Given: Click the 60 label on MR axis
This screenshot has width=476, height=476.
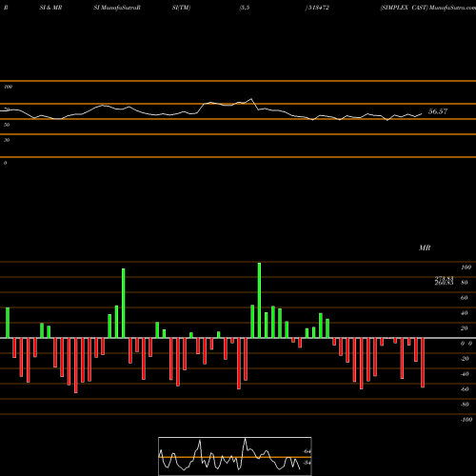Looking at the screenshot, I should [x=464, y=298].
